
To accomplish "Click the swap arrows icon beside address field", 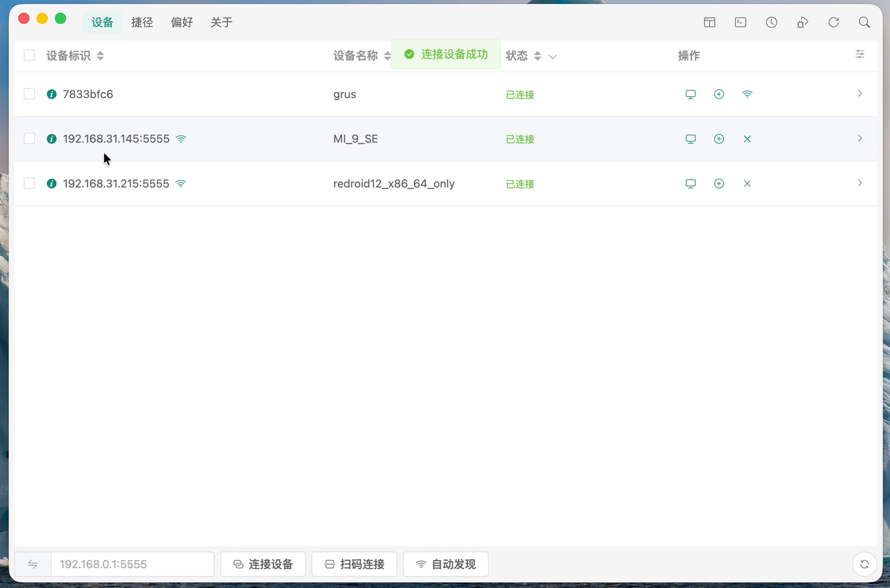I will (x=33, y=564).
